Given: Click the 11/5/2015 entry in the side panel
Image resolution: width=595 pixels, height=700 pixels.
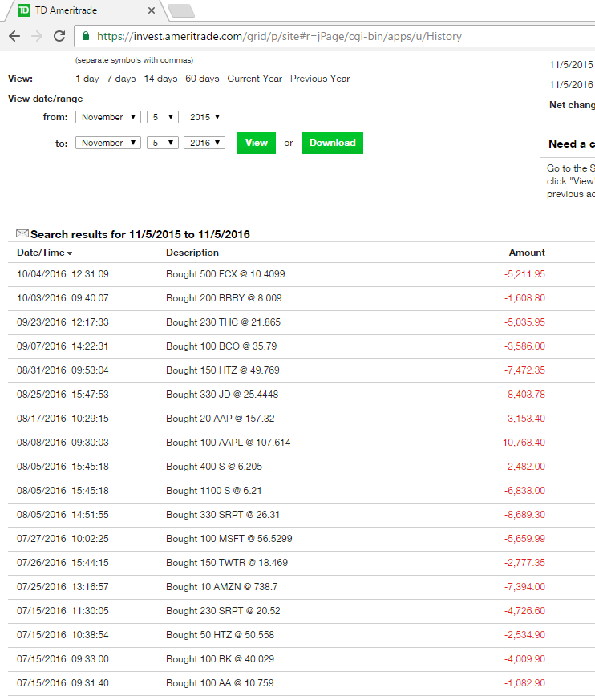Looking at the screenshot, I should 571,65.
